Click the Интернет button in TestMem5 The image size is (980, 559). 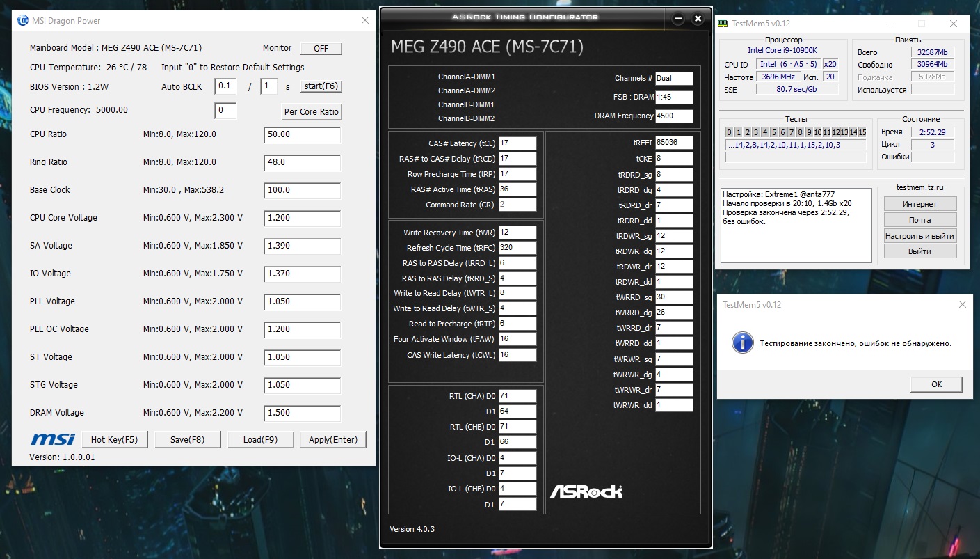[920, 204]
